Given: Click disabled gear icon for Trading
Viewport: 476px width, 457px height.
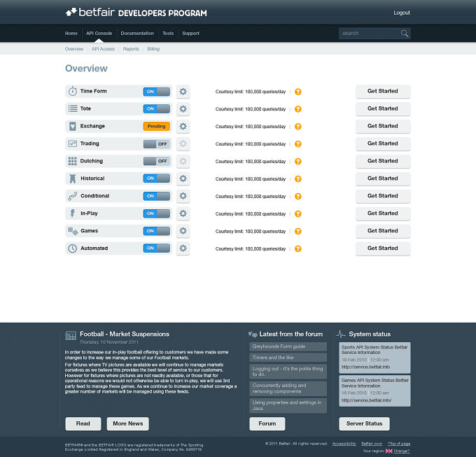Looking at the screenshot, I should point(183,143).
